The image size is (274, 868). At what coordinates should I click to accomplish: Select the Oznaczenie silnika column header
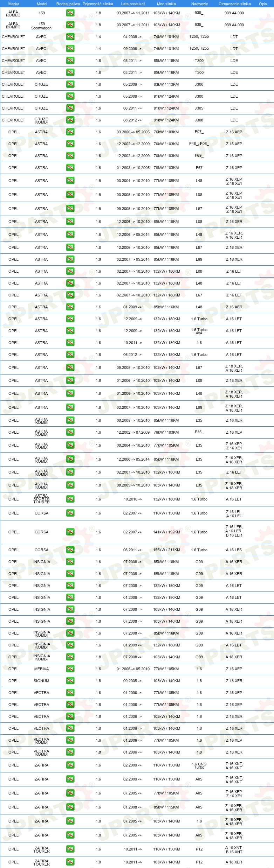coord(234,4)
